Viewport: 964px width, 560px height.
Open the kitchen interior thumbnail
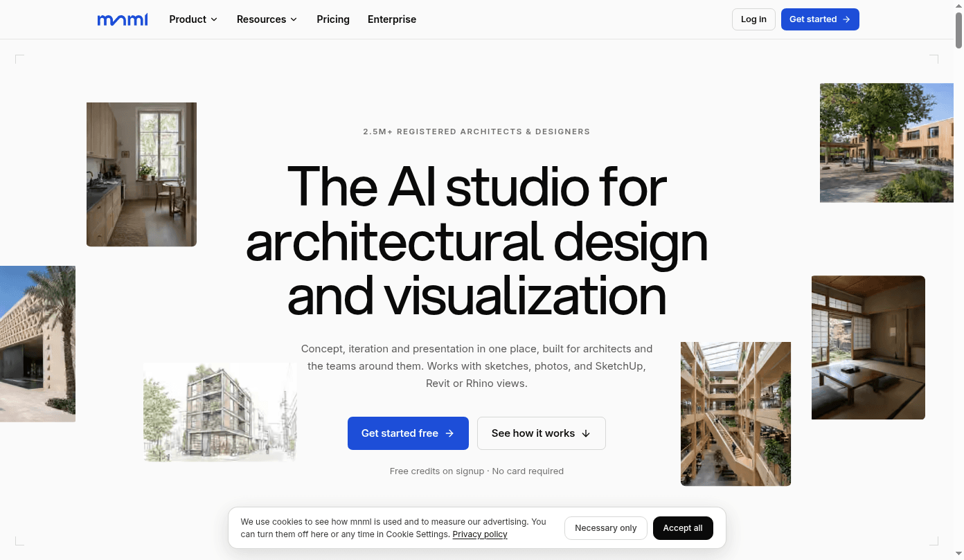point(141,174)
